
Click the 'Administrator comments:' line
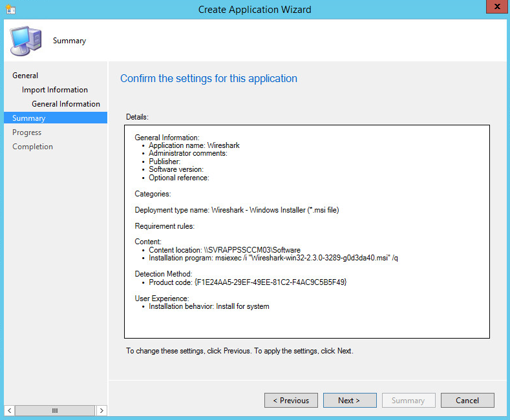[188, 153]
